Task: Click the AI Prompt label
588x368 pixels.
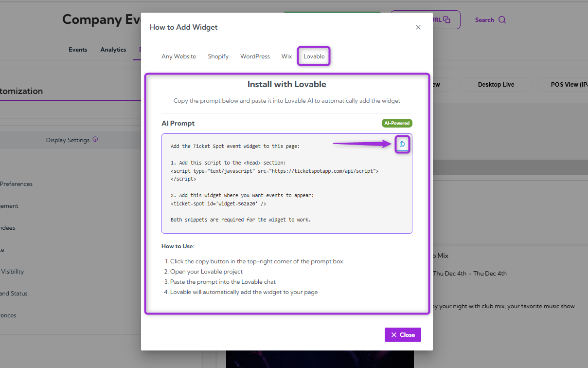Action: click(178, 123)
